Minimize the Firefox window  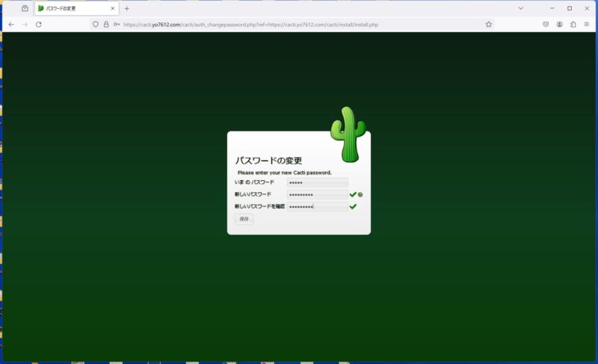pyautogui.click(x=552, y=8)
